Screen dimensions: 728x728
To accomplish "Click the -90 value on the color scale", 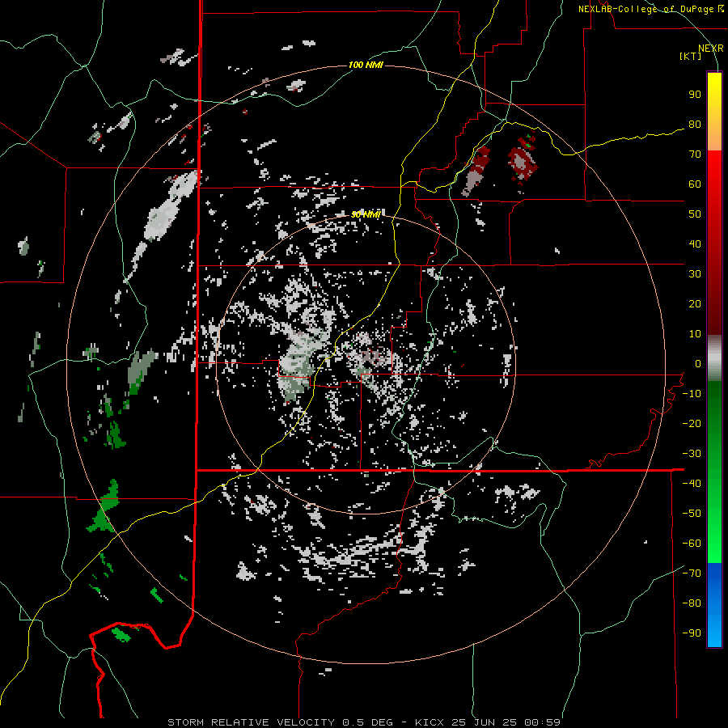I will tap(692, 633).
